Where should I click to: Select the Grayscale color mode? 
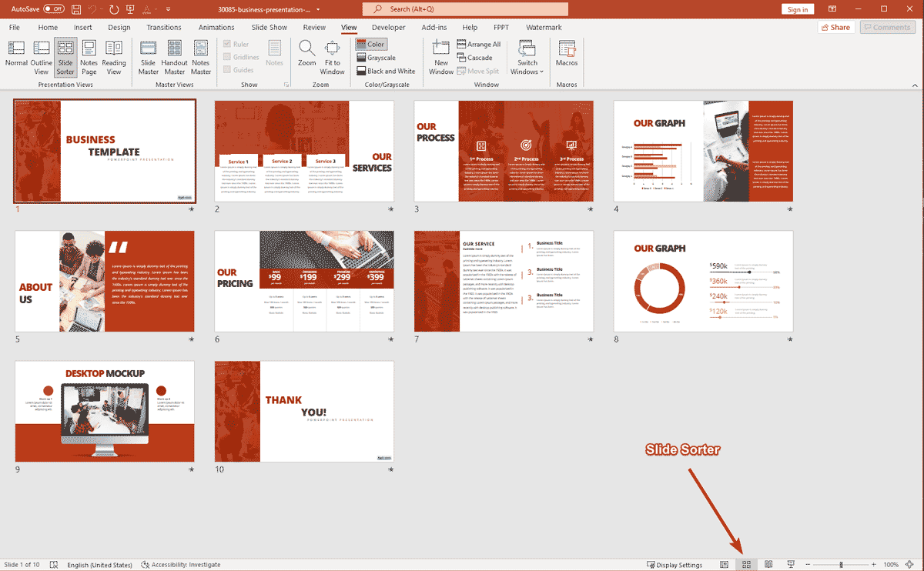376,58
